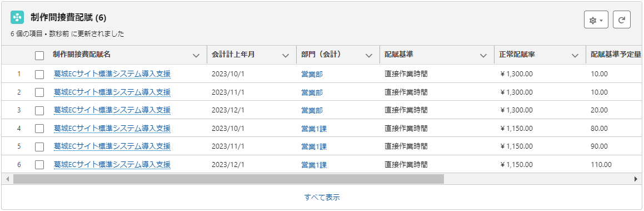This screenshot has width=644, height=211.
Task: Expand the 会計計上年月 column menu chevron
Action: click(286, 56)
